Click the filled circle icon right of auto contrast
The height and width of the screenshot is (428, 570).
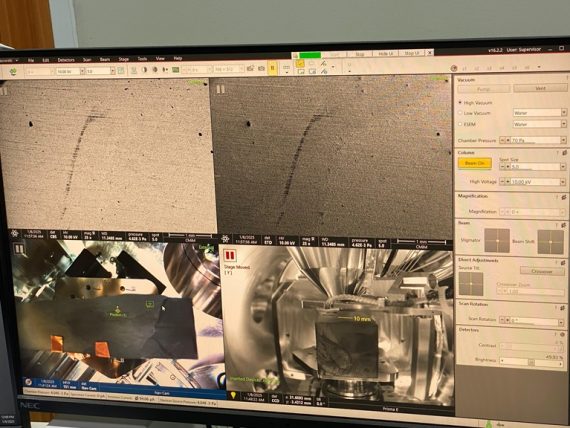(155, 69)
